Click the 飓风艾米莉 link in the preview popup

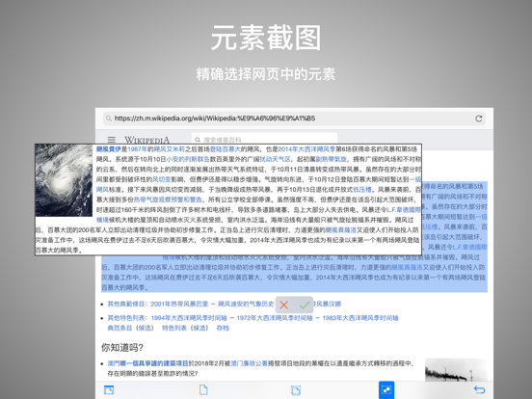169,149
